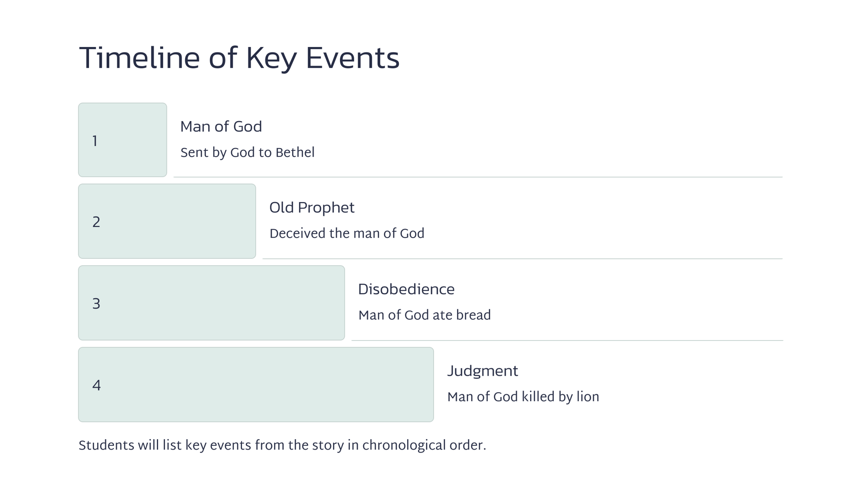The image size is (868, 493).
Task: Select the Old Prophet heading
Action: (x=312, y=208)
